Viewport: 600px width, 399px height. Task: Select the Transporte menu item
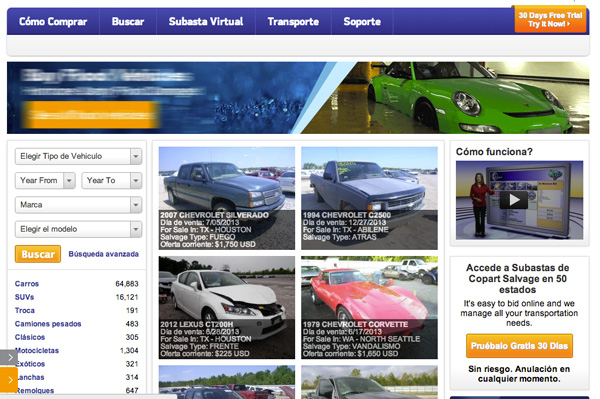[293, 21]
